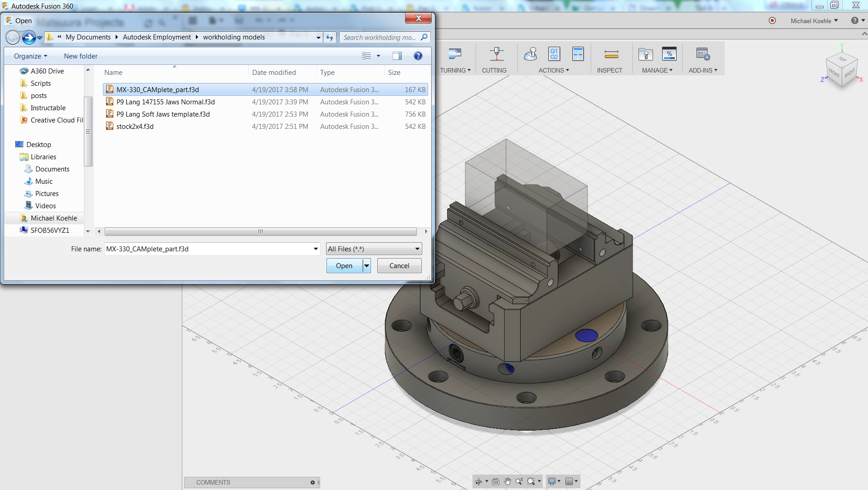Select the Zoom tool
Viewport: 868px width, 490px height.
point(519,481)
